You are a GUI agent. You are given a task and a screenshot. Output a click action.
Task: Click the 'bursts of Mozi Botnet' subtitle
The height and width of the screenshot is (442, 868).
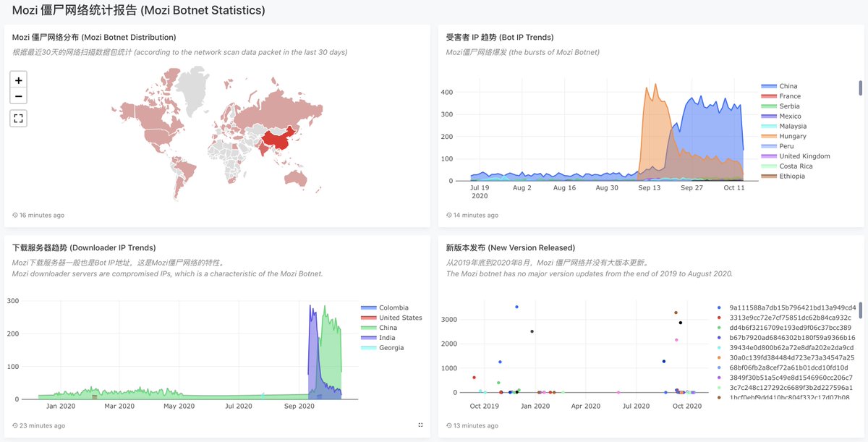pyautogui.click(x=522, y=52)
